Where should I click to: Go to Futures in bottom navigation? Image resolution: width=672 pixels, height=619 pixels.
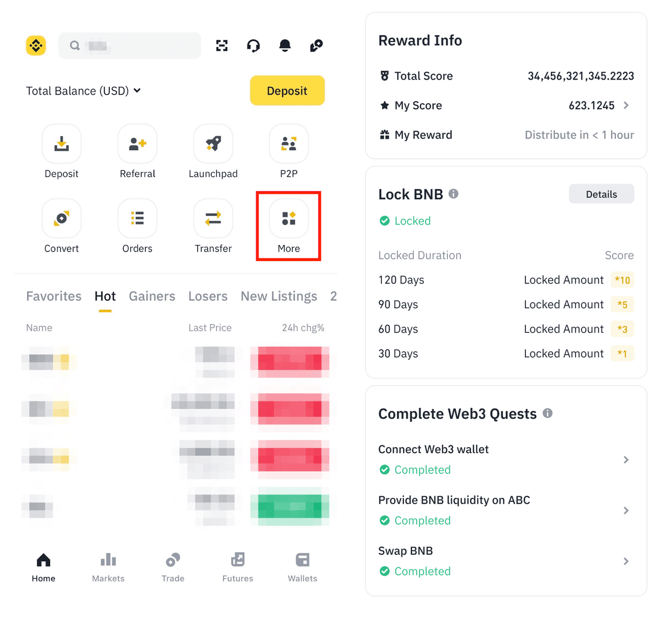238,567
